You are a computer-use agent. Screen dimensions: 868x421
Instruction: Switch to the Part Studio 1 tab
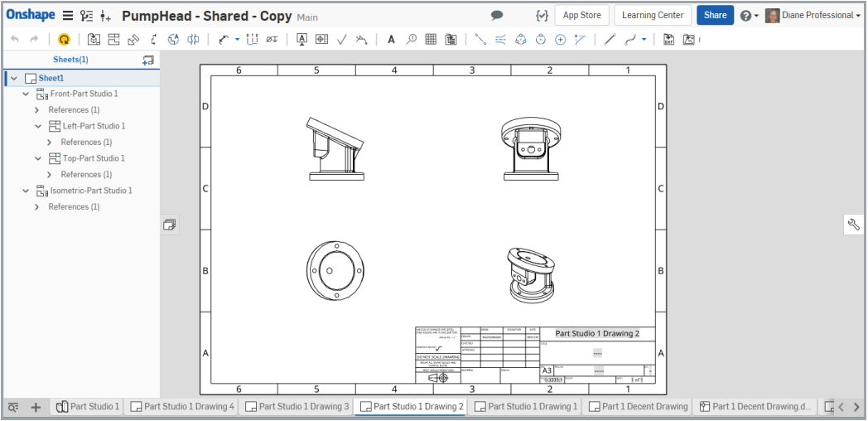[x=88, y=407]
